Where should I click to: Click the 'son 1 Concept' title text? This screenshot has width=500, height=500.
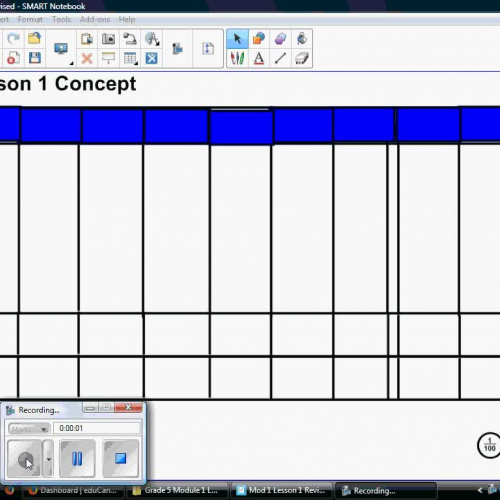(68, 83)
